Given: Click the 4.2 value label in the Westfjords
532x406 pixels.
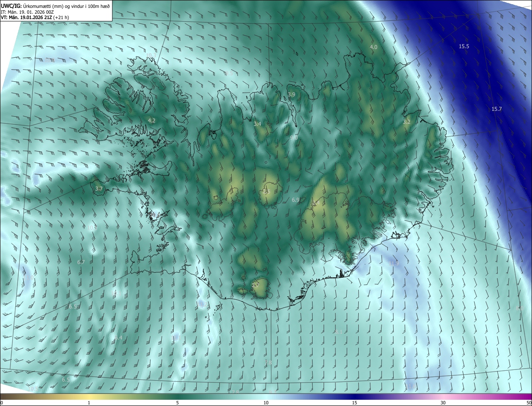Looking at the screenshot, I should (152, 120).
